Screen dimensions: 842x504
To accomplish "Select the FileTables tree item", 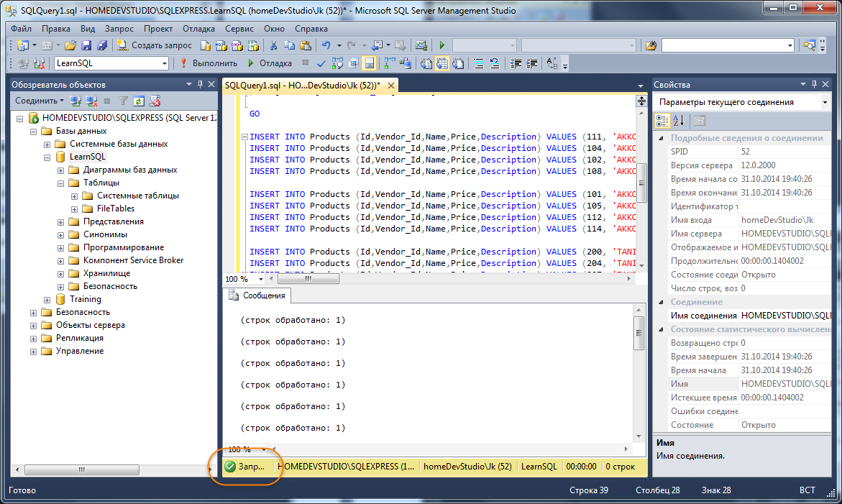I will [116, 209].
